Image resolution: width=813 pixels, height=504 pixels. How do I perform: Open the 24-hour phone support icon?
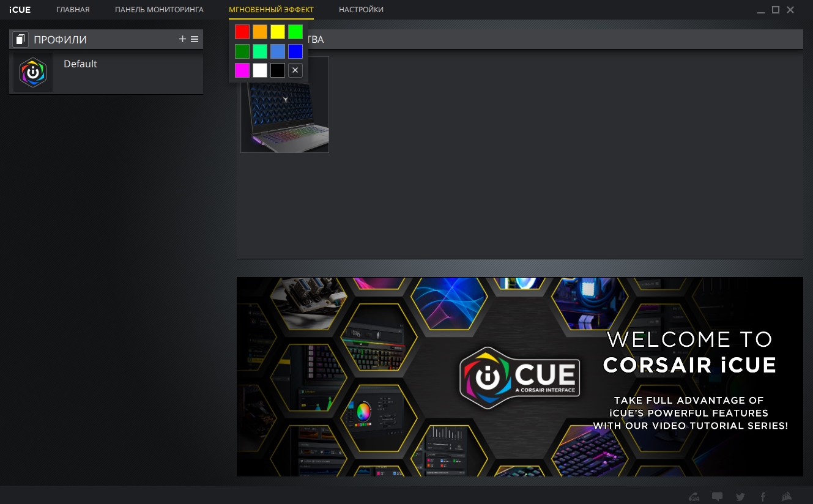(694, 497)
